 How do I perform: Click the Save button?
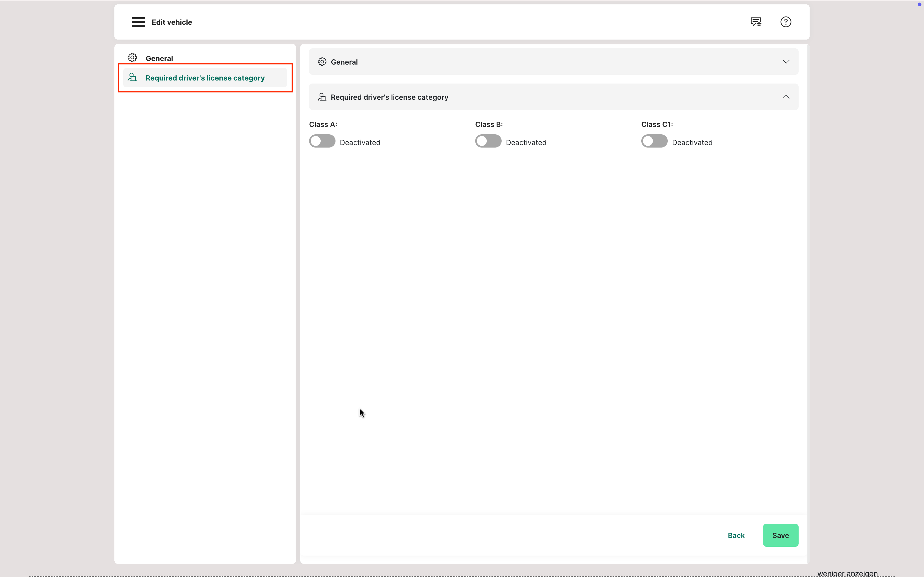click(780, 535)
